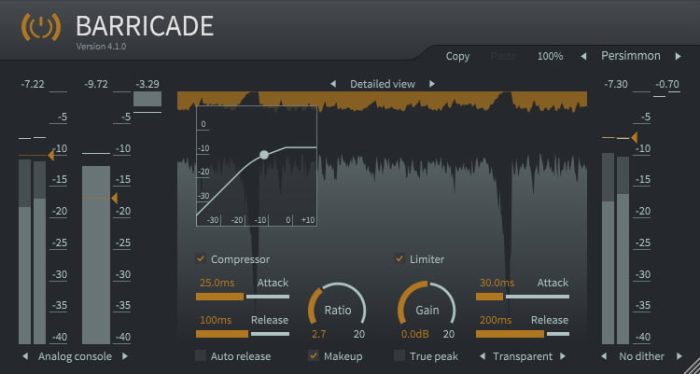Image resolution: width=700 pixels, height=374 pixels.
Task: Select the previous preset arrow beside Persimmon
Action: [583, 57]
